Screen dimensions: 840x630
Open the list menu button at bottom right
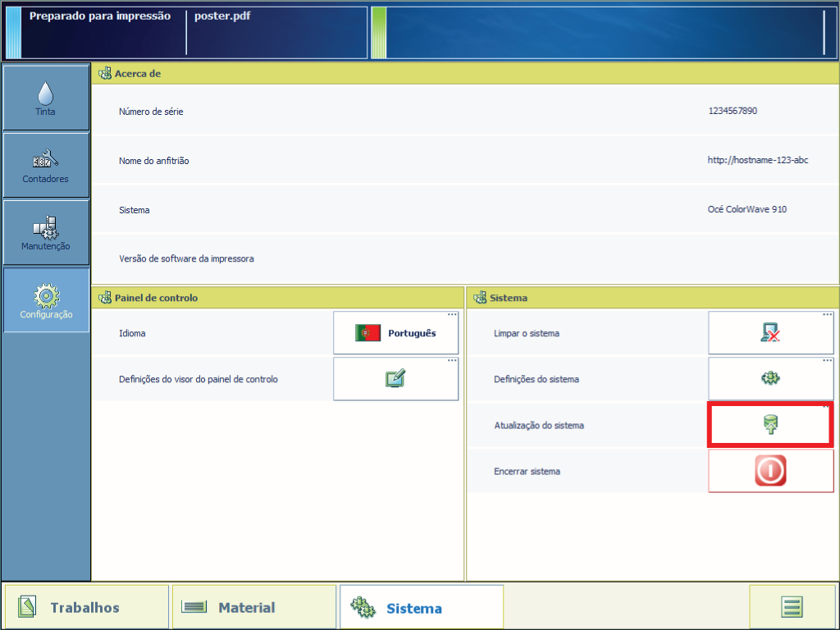click(792, 607)
